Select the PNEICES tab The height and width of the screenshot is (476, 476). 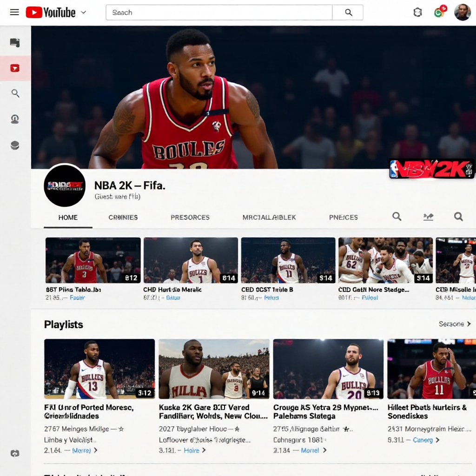click(344, 218)
